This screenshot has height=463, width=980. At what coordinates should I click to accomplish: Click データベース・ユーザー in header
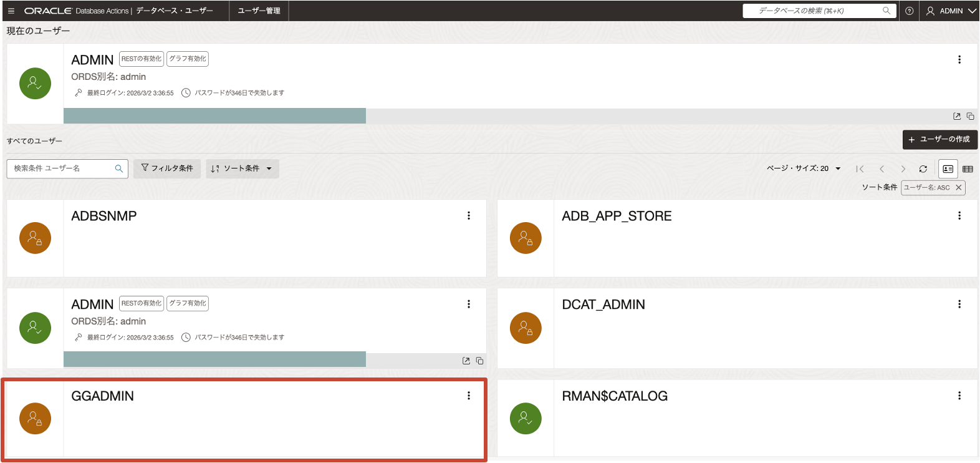175,11
